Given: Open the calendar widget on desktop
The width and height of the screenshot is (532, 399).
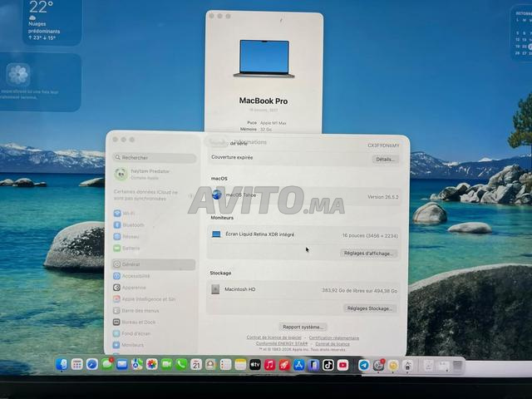Looking at the screenshot, I should click(x=521, y=32).
